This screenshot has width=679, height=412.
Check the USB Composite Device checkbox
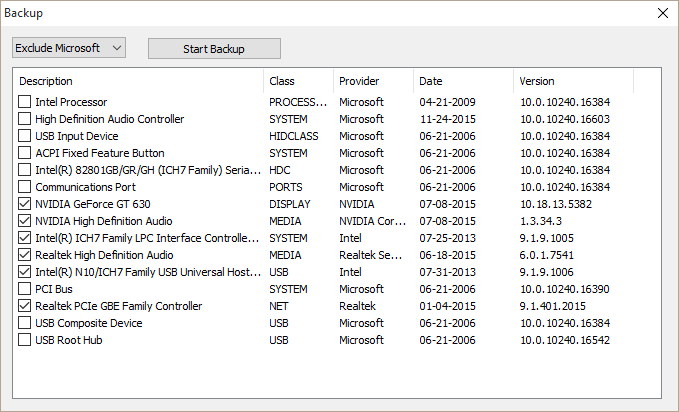tap(25, 323)
